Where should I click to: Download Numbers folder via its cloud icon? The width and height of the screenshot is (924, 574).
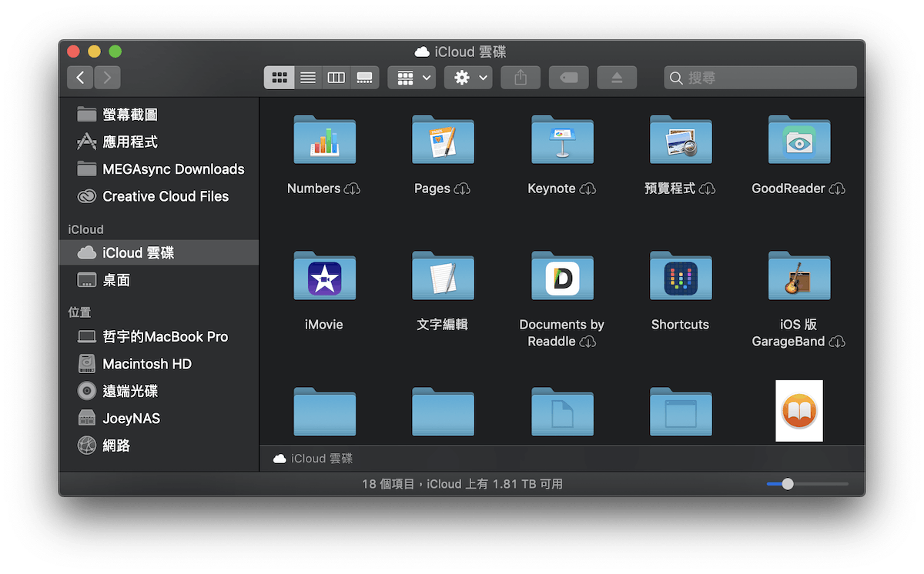pos(352,189)
